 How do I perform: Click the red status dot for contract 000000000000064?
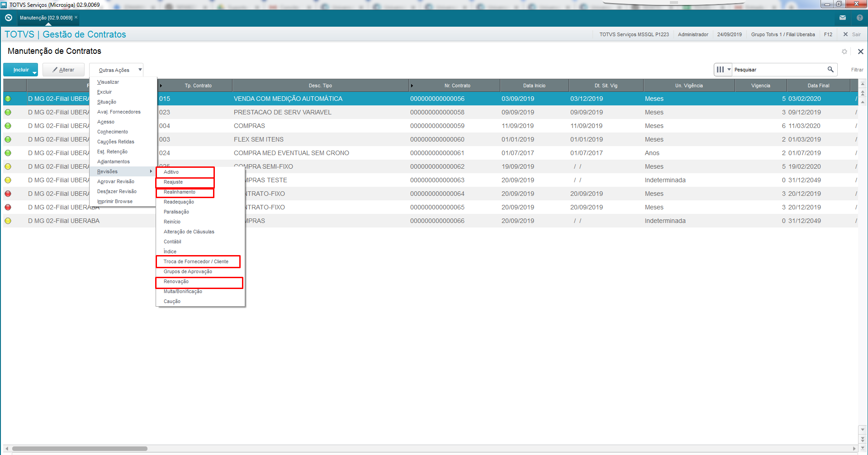(x=8, y=194)
